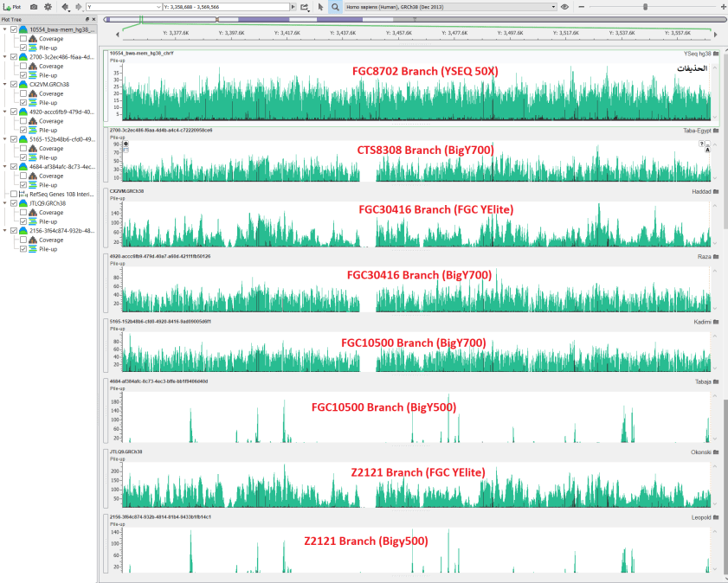
Task: Navigate forward using the forward arrow icon
Action: 79,6
